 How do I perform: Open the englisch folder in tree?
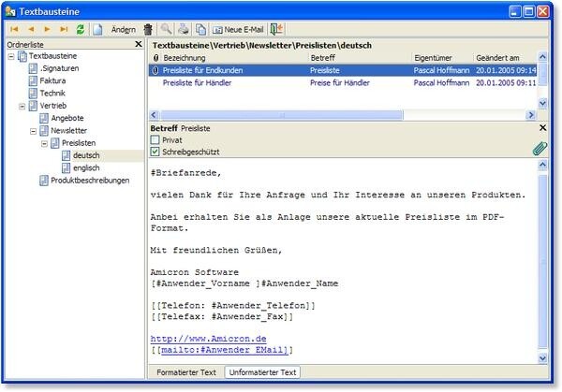(85, 167)
